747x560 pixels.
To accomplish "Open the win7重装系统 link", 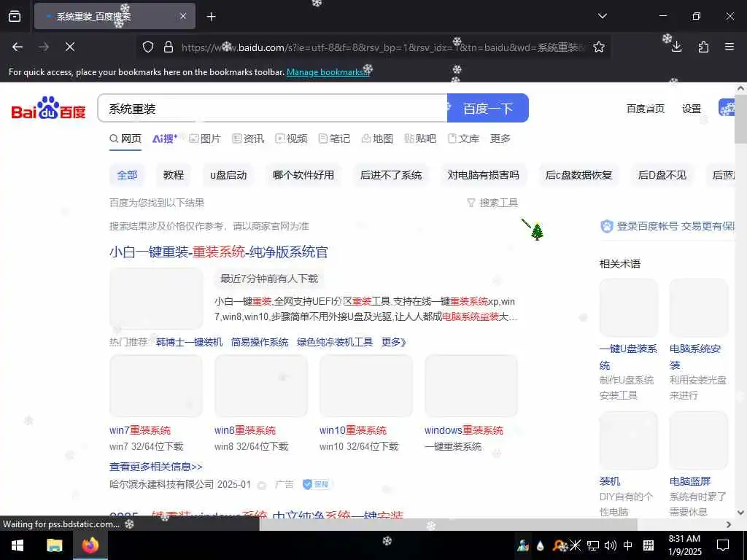I will (x=140, y=430).
